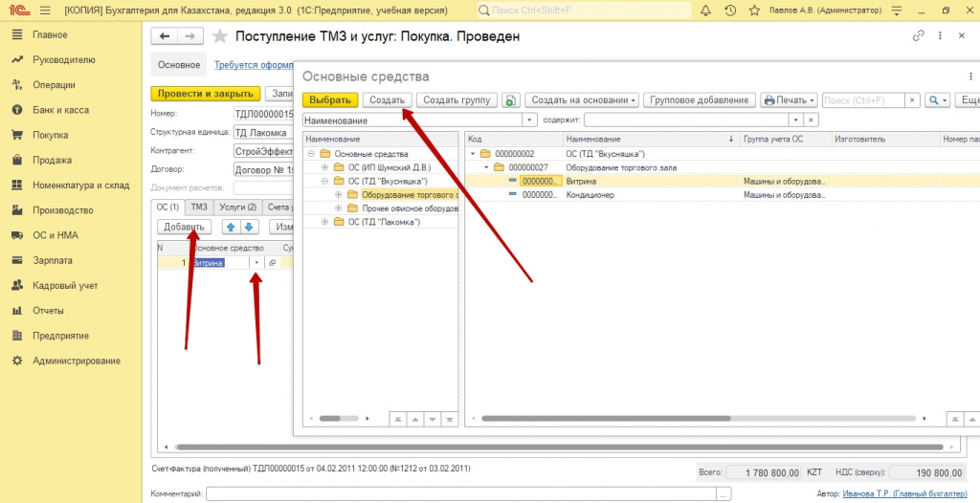Jump to last item in tree panel

point(449,419)
